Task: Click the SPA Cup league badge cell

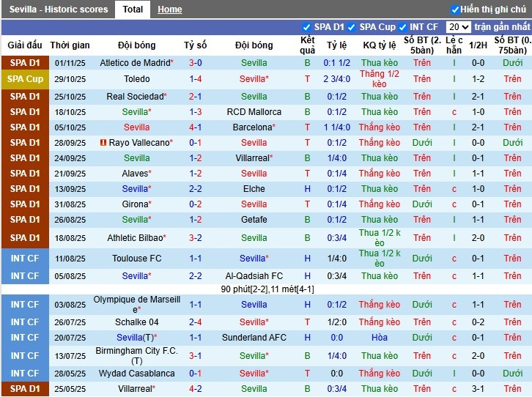Action: pyautogui.click(x=25, y=79)
